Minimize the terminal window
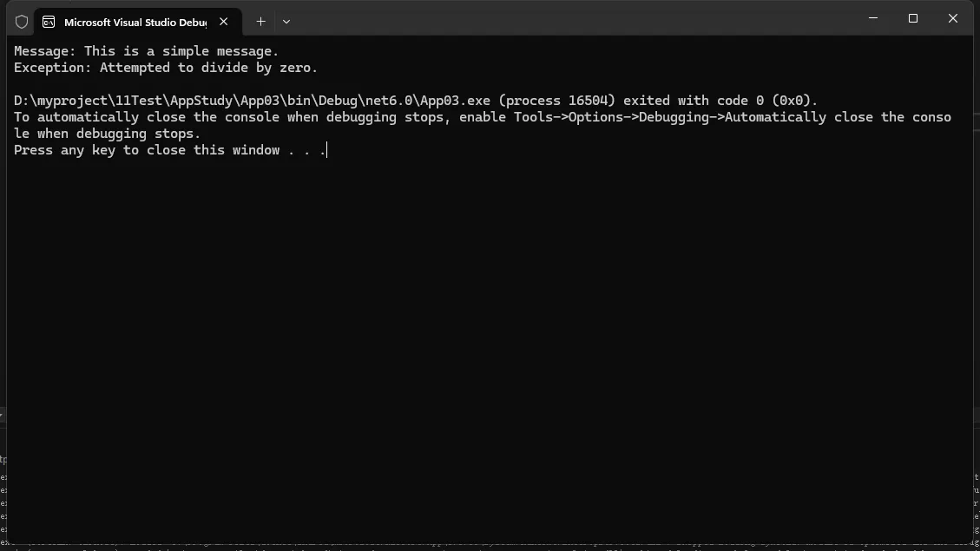The image size is (980, 551). click(873, 18)
